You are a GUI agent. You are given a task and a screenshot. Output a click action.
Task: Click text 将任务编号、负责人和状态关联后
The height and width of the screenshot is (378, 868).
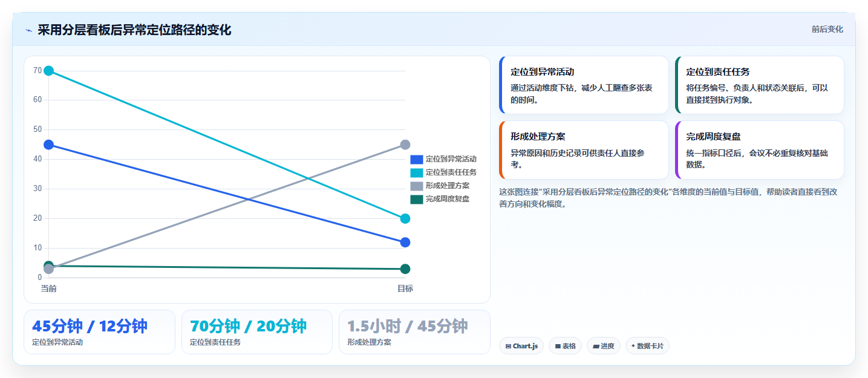point(746,88)
